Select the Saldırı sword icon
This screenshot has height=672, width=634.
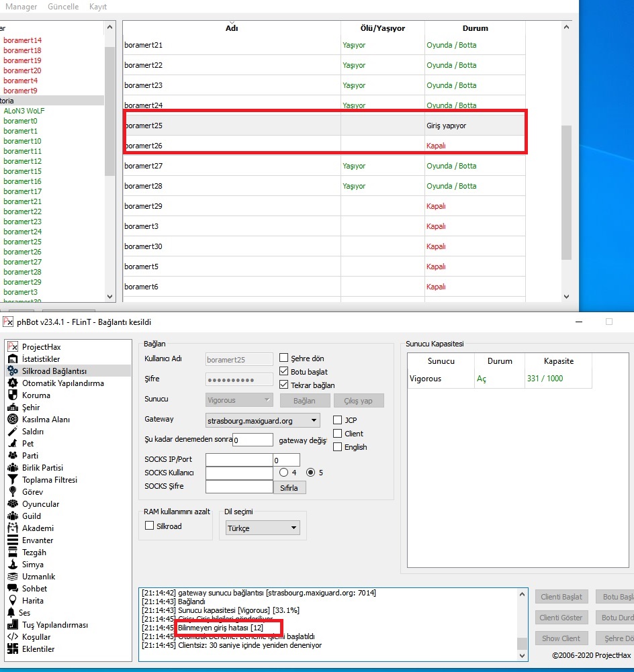point(12,432)
